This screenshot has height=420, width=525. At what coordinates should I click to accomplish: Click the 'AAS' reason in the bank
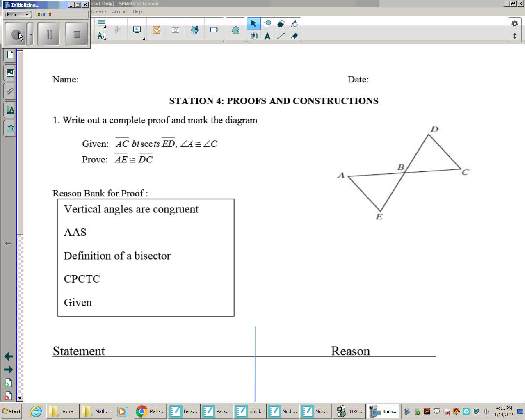click(75, 232)
